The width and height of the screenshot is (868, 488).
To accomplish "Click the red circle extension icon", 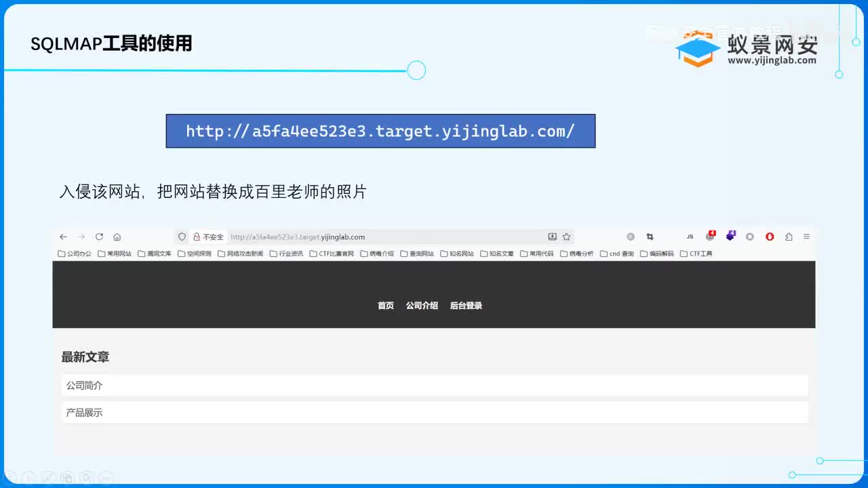I will [770, 237].
